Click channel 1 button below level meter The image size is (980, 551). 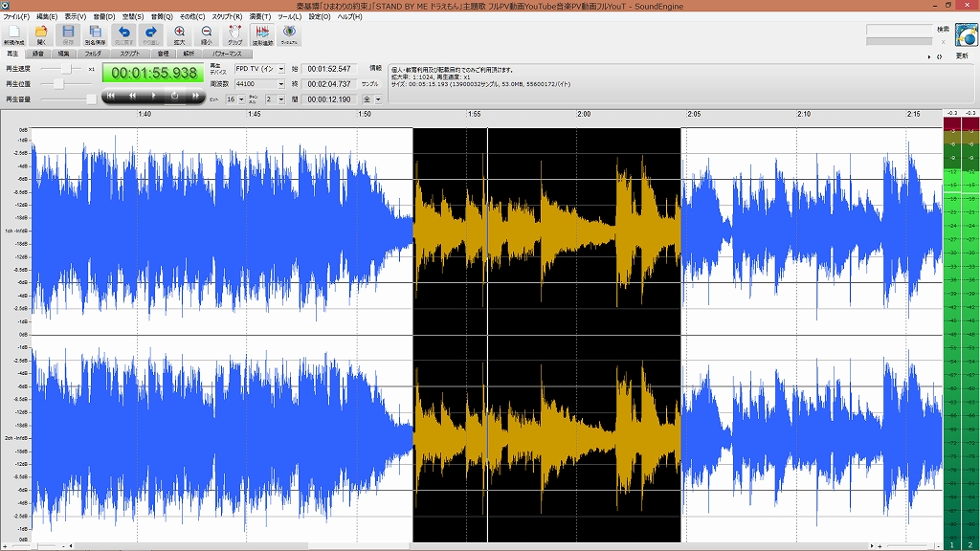pyautogui.click(x=952, y=546)
